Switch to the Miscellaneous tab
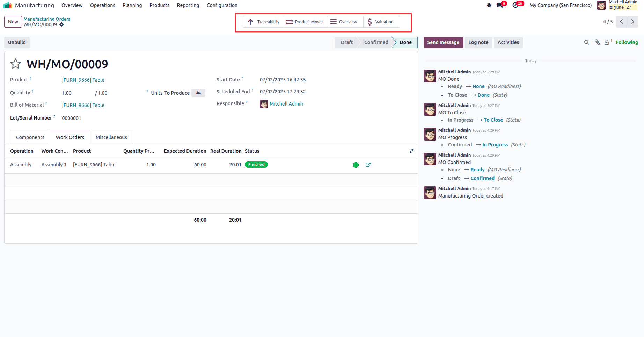Screen dimensions: 644x337 [x=111, y=137]
